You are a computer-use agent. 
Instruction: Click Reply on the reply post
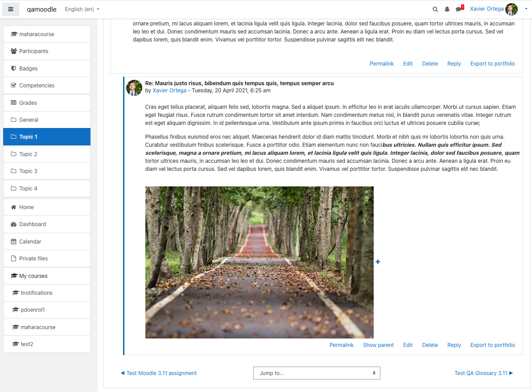[x=454, y=345]
